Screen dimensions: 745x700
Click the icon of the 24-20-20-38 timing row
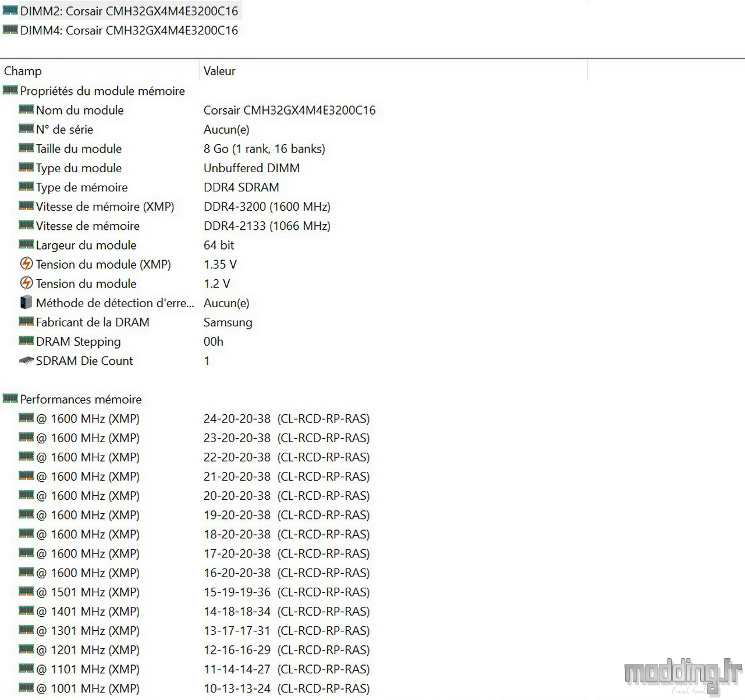tap(26, 418)
